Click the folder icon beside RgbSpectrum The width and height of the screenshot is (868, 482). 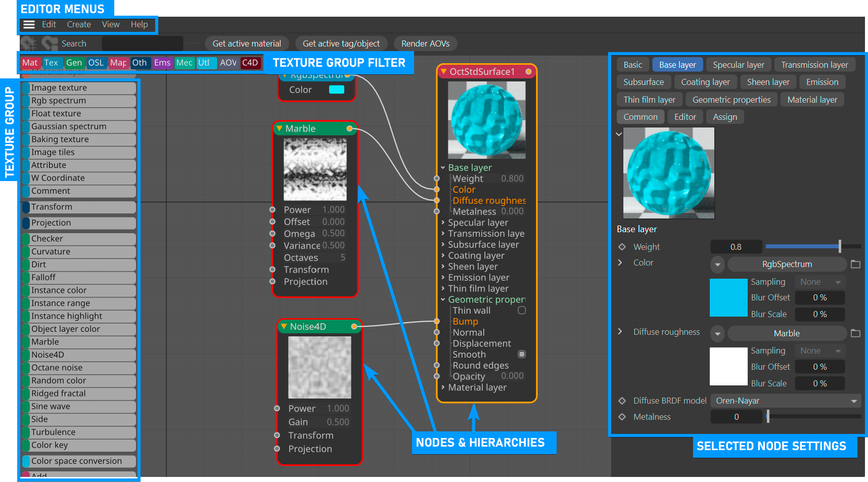855,264
